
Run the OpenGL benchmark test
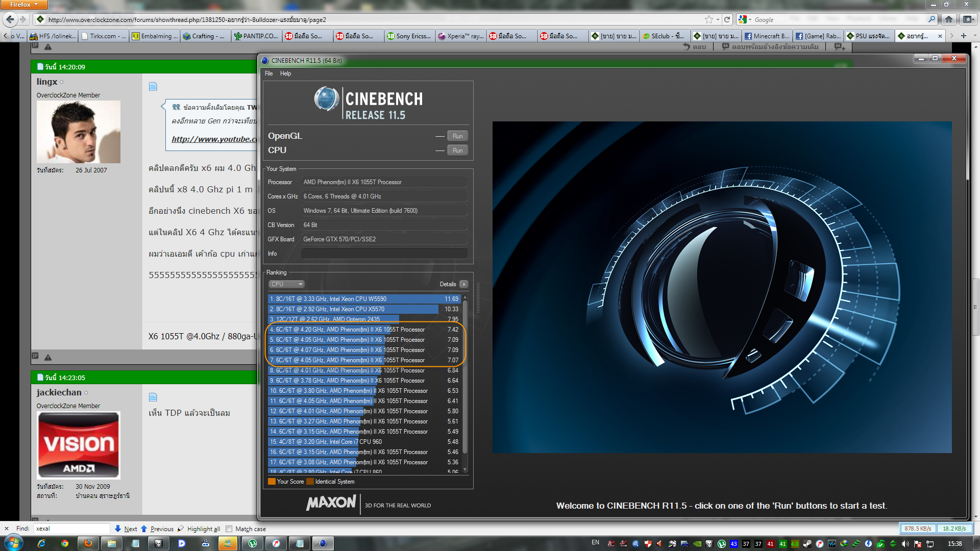[x=457, y=136]
